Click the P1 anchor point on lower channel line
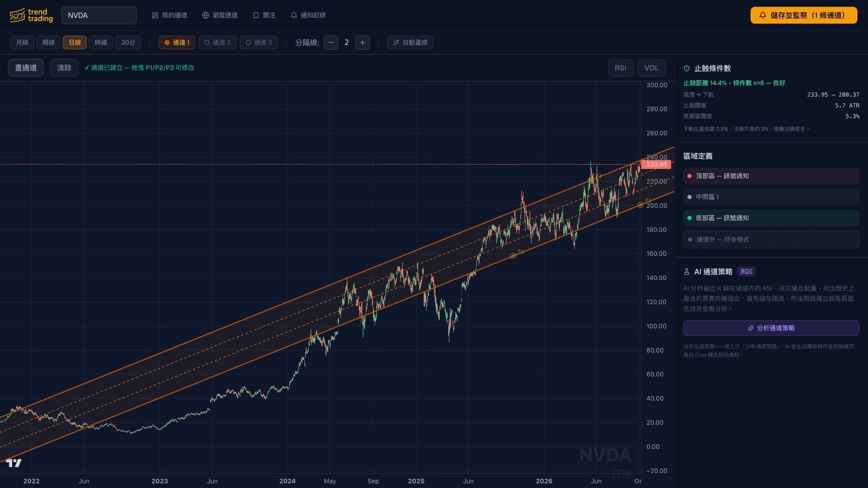Screen dimensions: 868x488 (x=513, y=256)
